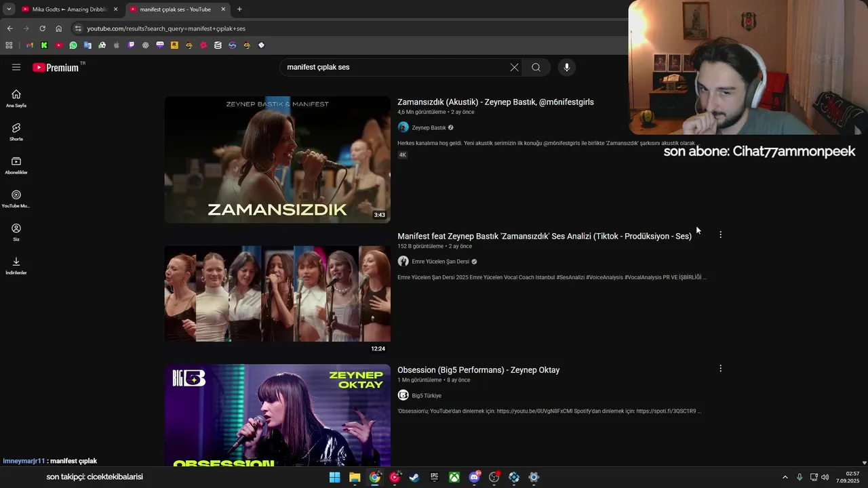Open Obsession (Big5 Performans) title

(x=479, y=370)
